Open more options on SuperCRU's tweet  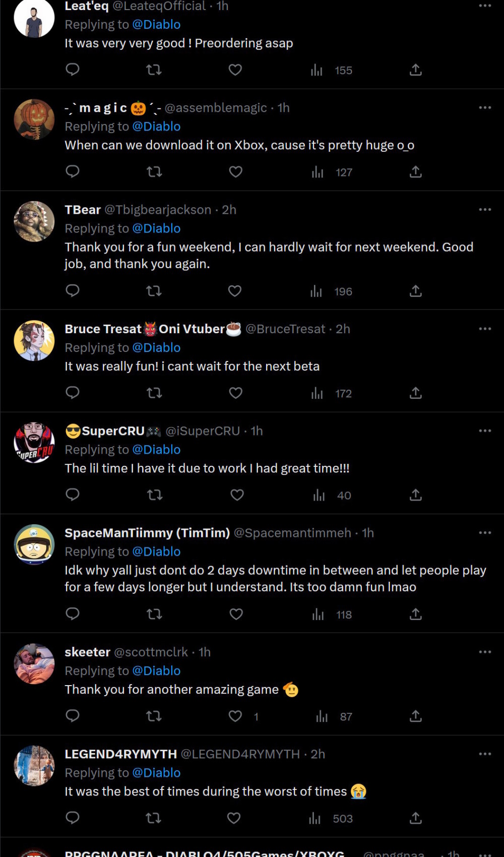(485, 431)
